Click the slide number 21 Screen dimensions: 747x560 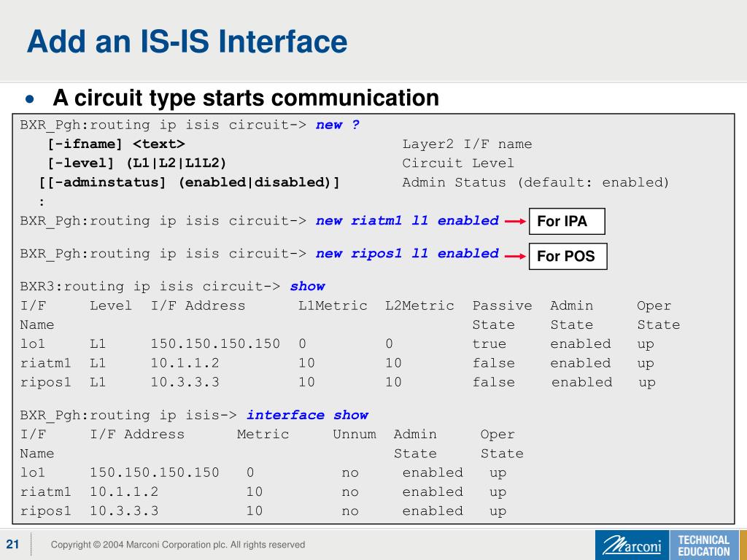[13, 544]
